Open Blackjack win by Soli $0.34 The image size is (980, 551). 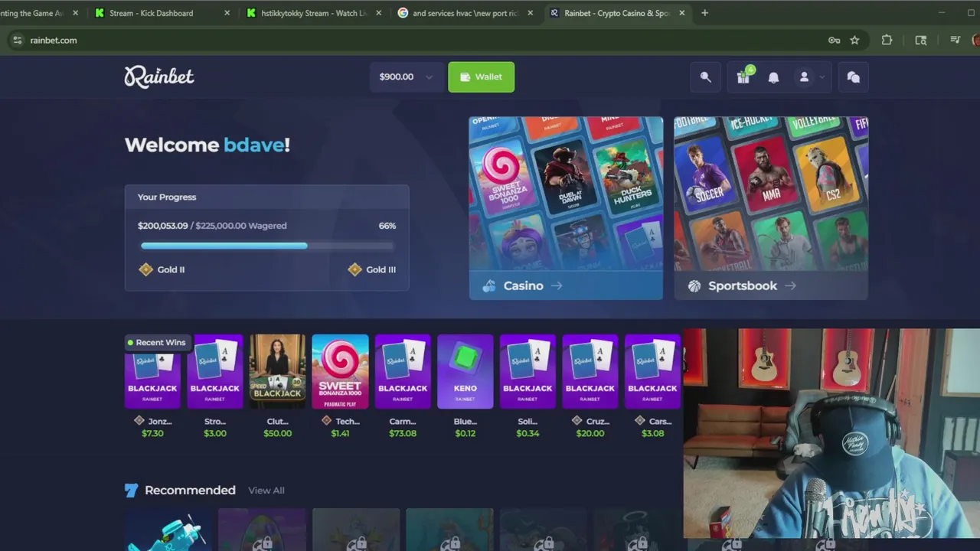click(528, 371)
